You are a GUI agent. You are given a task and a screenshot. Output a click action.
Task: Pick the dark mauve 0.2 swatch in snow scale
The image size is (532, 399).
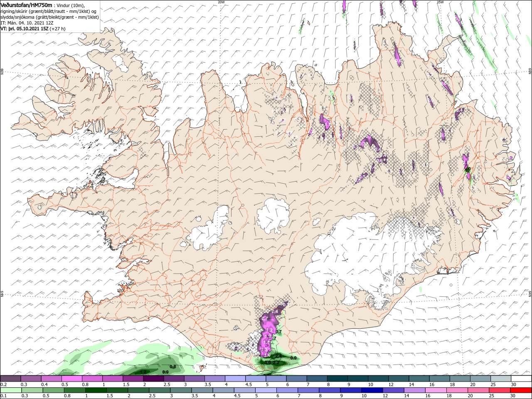click(10, 379)
